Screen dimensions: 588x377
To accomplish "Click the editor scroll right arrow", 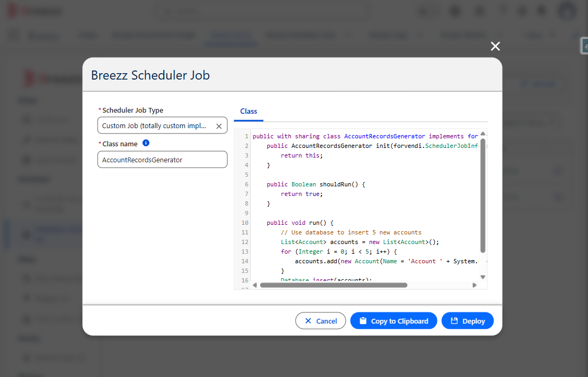I will (x=474, y=285).
